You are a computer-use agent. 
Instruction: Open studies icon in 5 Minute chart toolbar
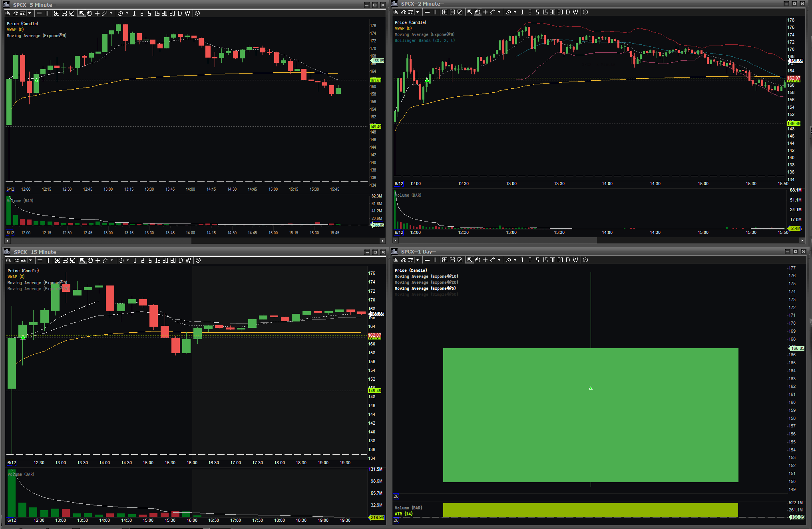[x=16, y=13]
